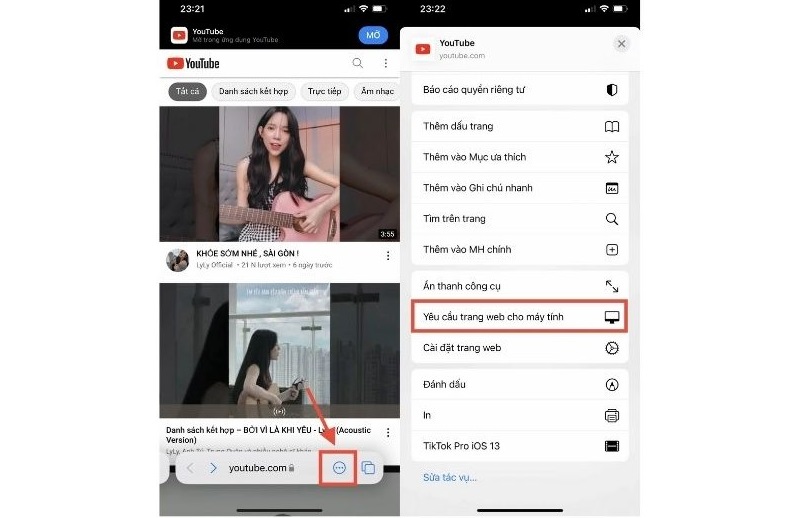This screenshot has width=800, height=518.
Task: Open options for "KHỎE SỚM NHÉ, SÀI GÒN" video
Action: pyautogui.click(x=388, y=256)
